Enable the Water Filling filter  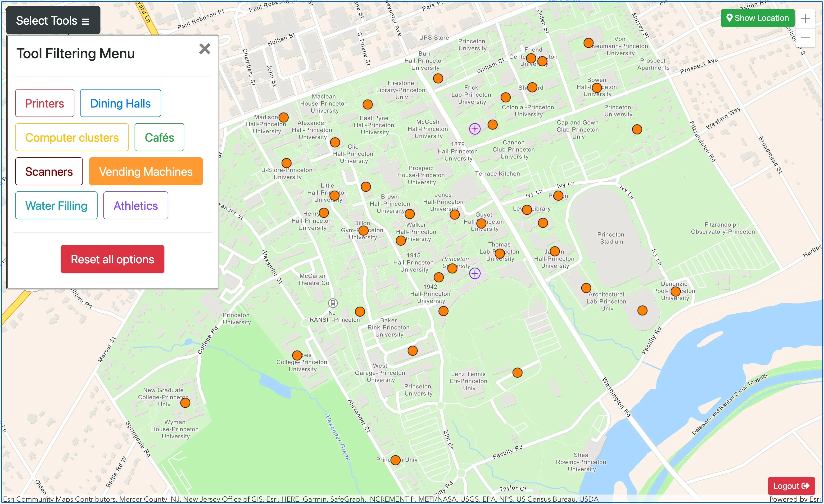pos(56,206)
